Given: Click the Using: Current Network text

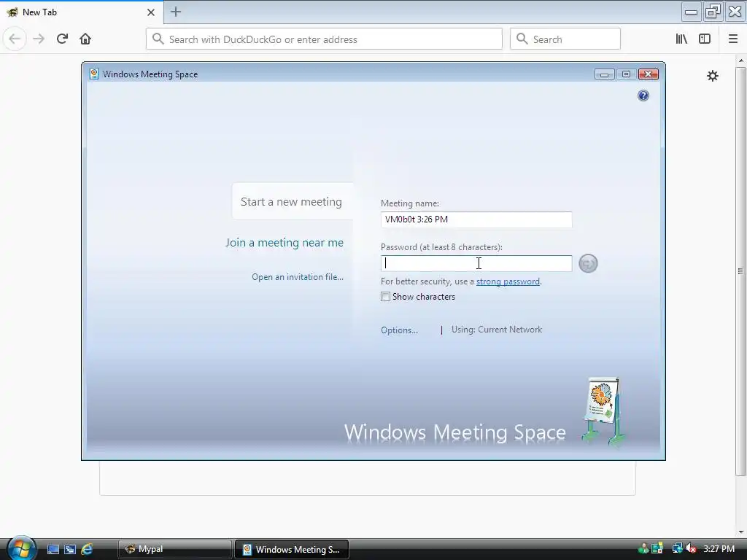Looking at the screenshot, I should tap(496, 330).
